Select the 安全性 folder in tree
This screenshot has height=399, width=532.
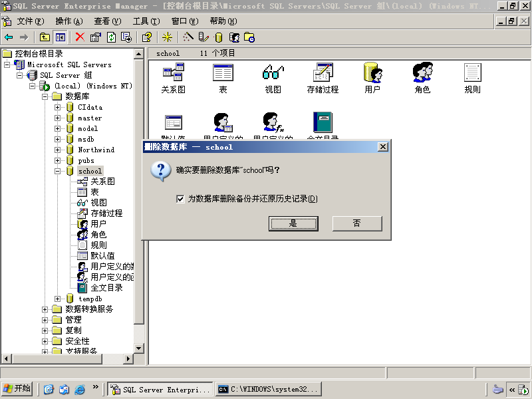click(x=77, y=341)
